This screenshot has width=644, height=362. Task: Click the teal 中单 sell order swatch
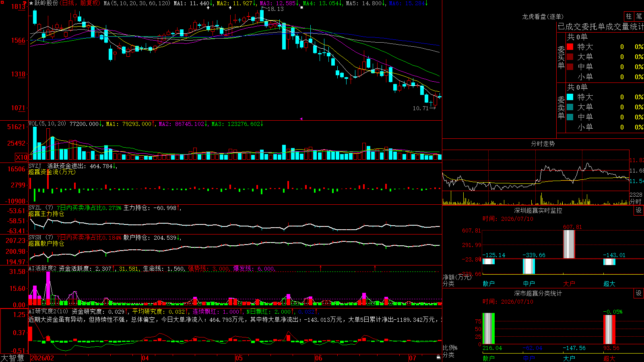[x=570, y=117]
